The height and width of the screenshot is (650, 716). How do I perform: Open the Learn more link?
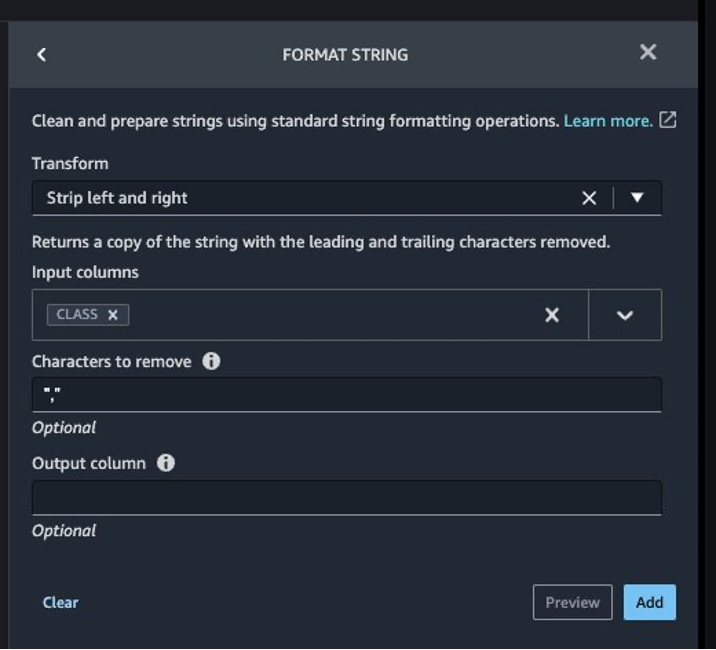pyautogui.click(x=608, y=121)
